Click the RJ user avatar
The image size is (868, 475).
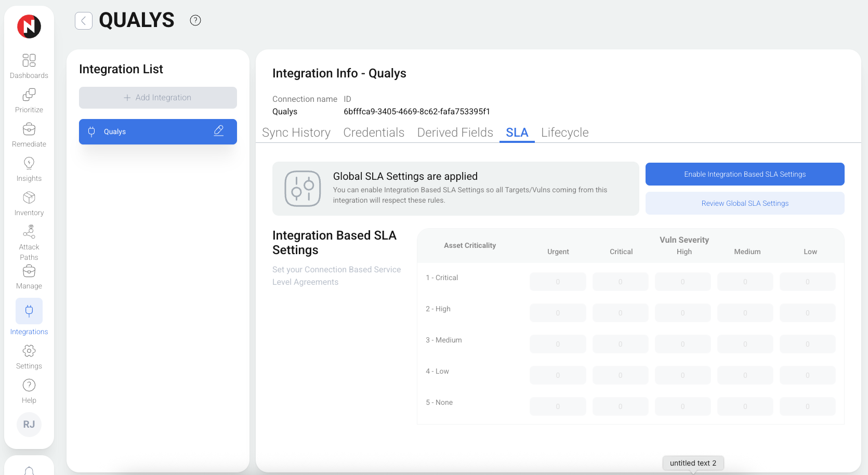[29, 425]
